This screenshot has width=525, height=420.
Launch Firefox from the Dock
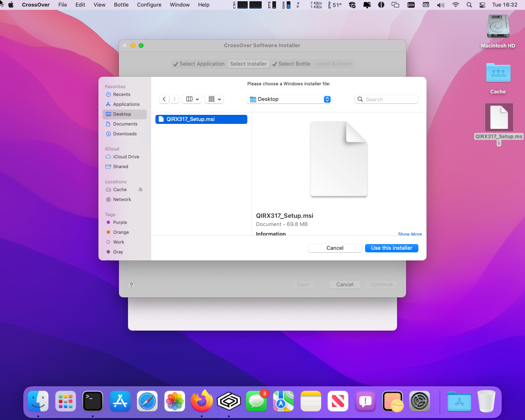pos(202,401)
